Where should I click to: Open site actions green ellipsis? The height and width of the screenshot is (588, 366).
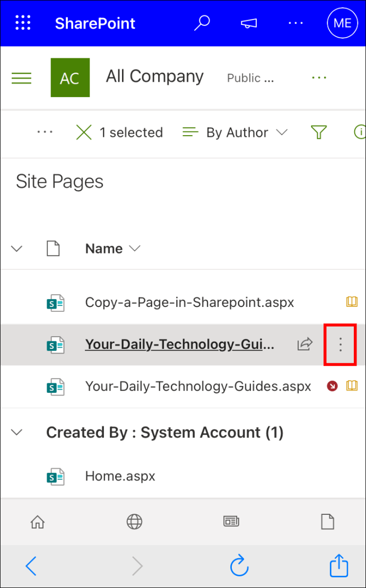(x=319, y=77)
